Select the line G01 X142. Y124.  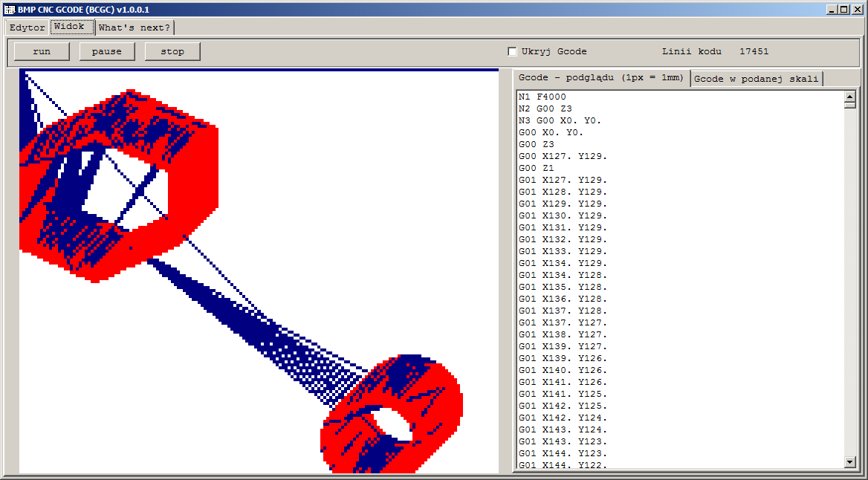[x=563, y=418]
